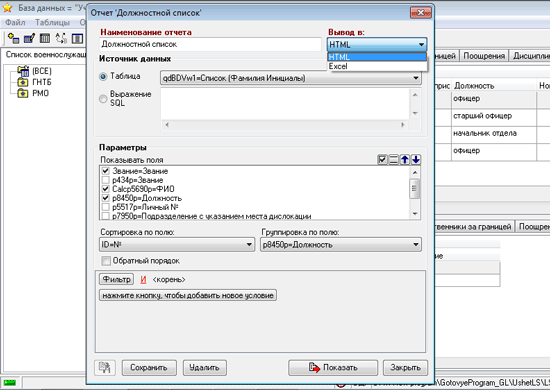
Task: Click the report template icon beside Сохранить
Action: click(x=105, y=368)
